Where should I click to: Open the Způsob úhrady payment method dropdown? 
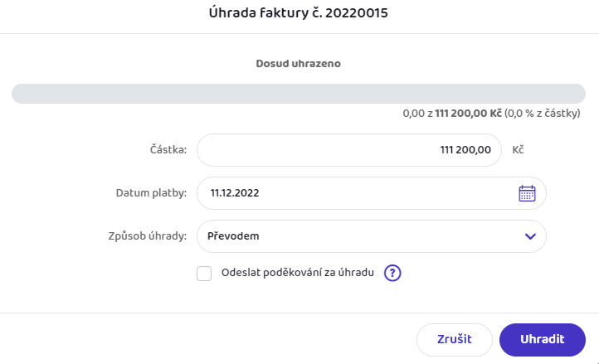[372, 236]
